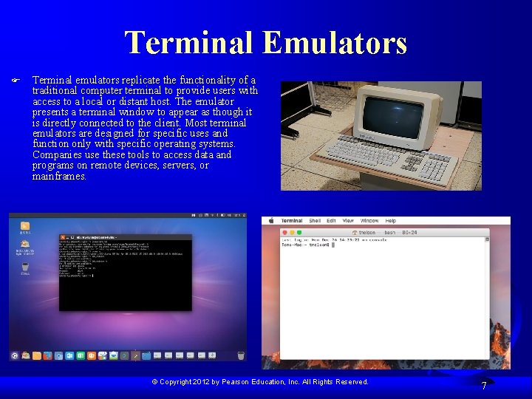Click the slide number 7
This screenshot has width=532, height=399.
click(484, 386)
